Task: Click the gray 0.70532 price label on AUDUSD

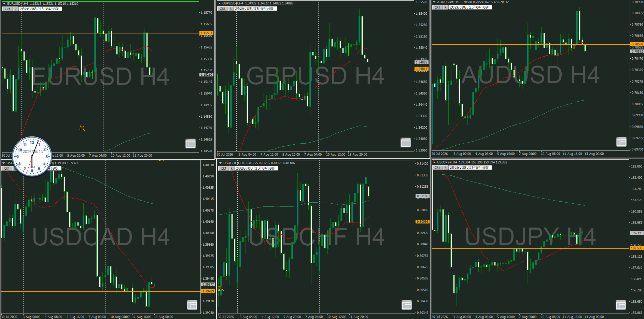Action: 637,52
